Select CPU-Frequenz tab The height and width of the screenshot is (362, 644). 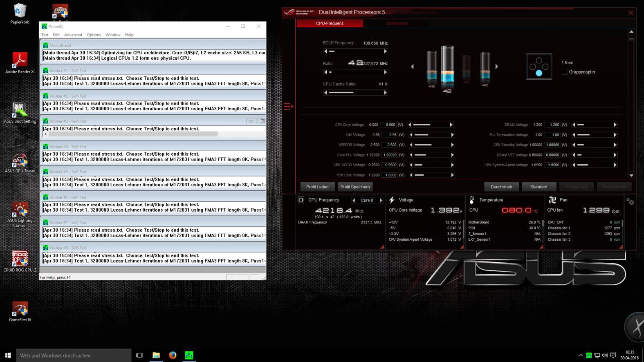[x=330, y=23]
